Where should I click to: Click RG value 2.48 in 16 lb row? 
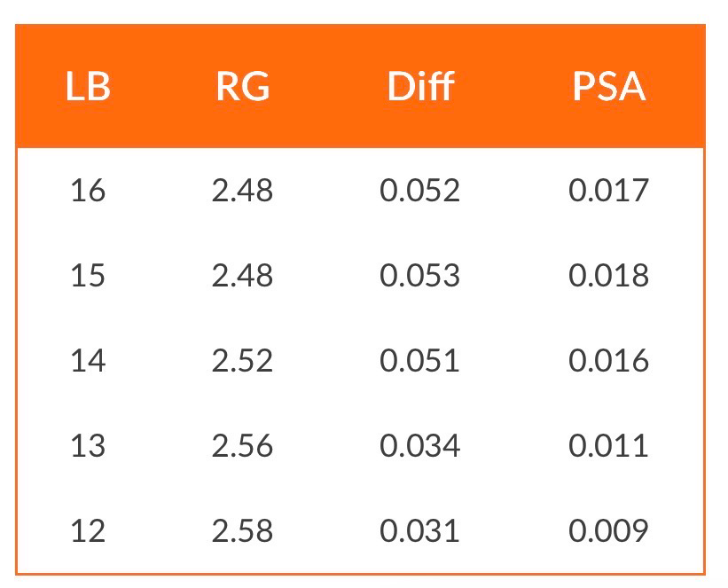242,191
